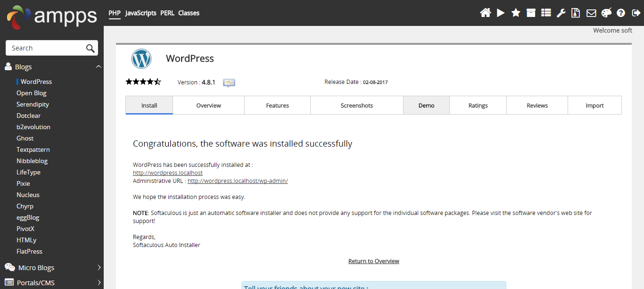Switch to the PHP scripts menu
644x289 pixels.
coord(115,13)
